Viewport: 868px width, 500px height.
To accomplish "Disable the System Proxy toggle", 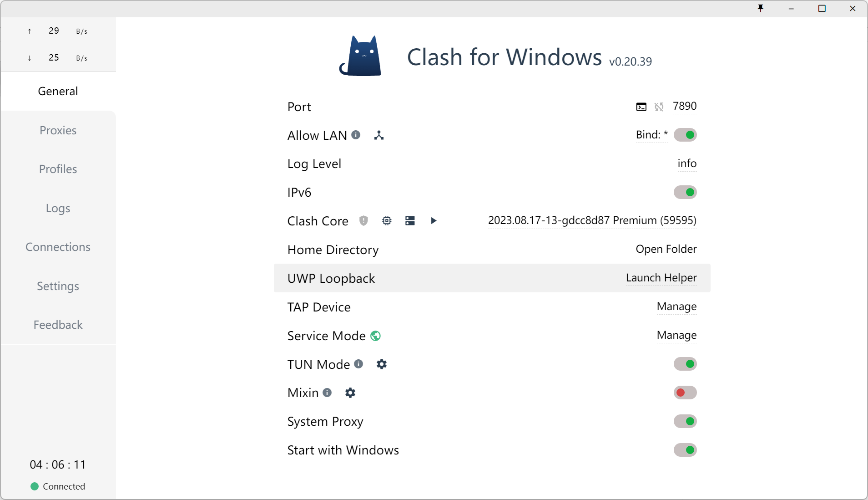I will coord(685,421).
